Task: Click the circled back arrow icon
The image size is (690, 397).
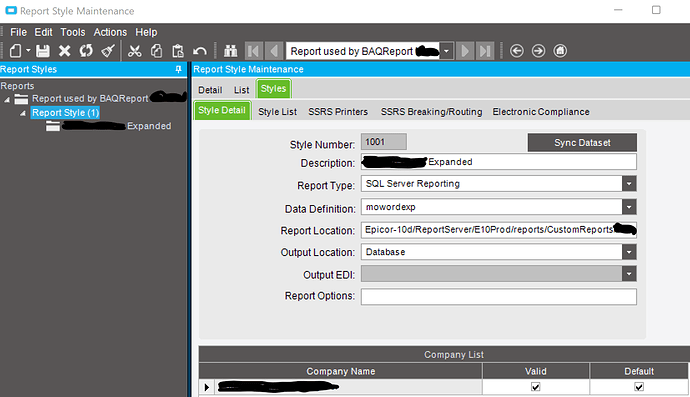Action: pos(517,51)
